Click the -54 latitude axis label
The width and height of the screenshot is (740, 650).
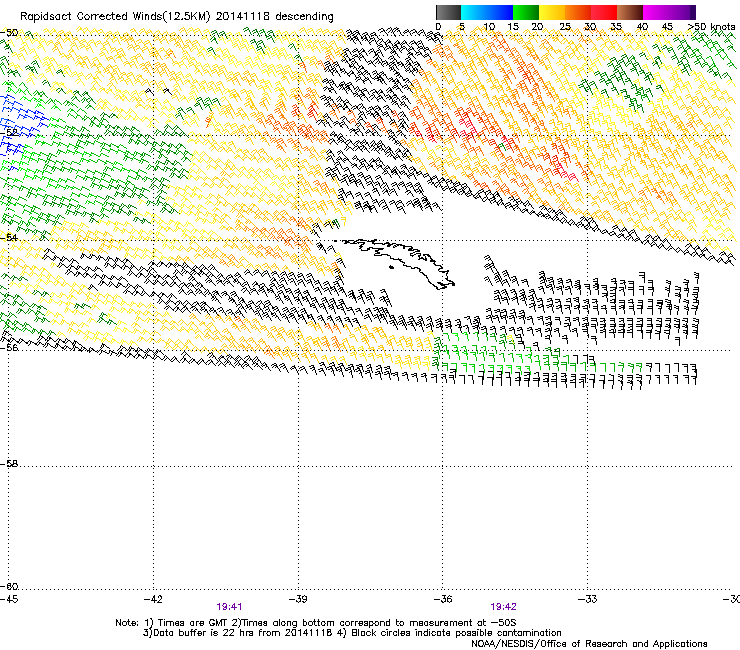(x=9, y=237)
